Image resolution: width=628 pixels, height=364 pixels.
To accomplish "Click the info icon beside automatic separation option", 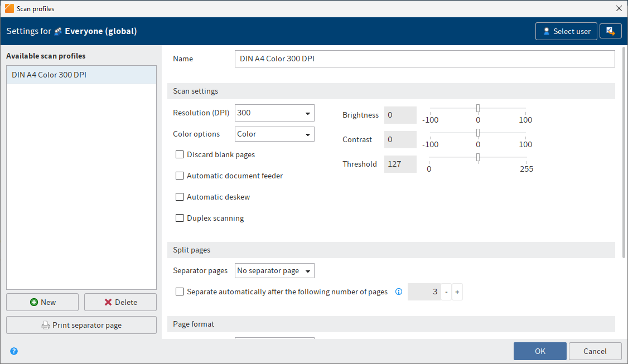I will point(398,292).
